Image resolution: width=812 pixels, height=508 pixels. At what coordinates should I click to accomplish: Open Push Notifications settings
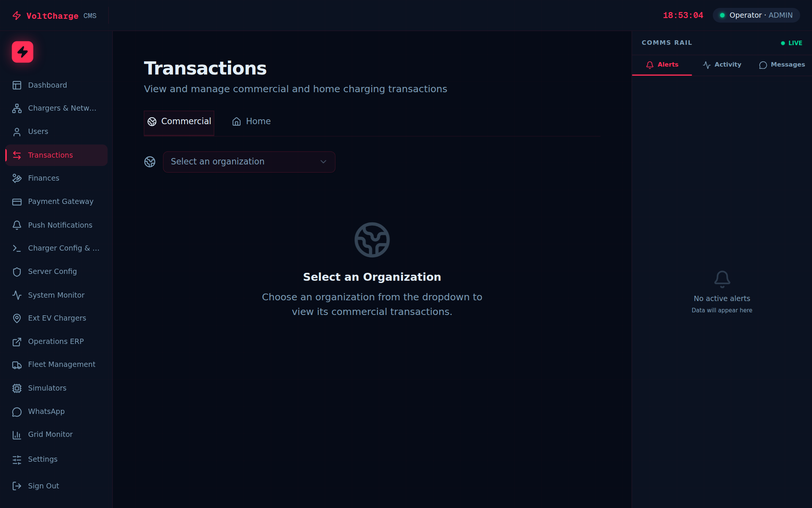click(x=60, y=225)
